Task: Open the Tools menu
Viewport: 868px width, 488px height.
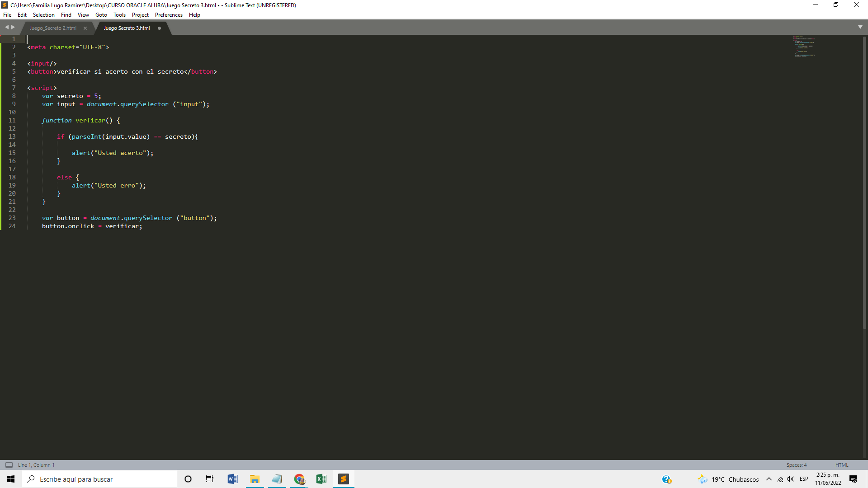Action: [119, 15]
